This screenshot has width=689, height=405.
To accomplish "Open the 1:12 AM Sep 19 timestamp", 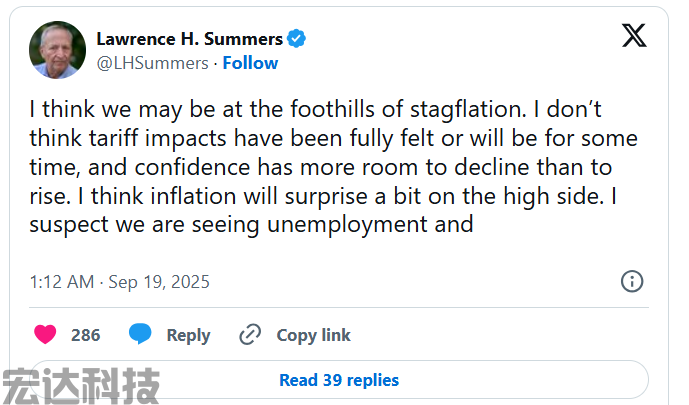I will (119, 282).
